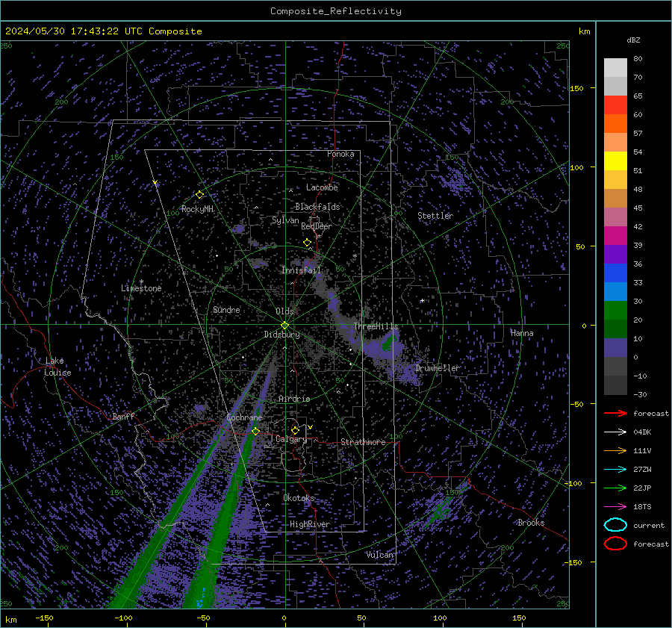Image resolution: width=672 pixels, height=628 pixels.
Task: Click the Blackfalds town label
Action: pos(317,207)
